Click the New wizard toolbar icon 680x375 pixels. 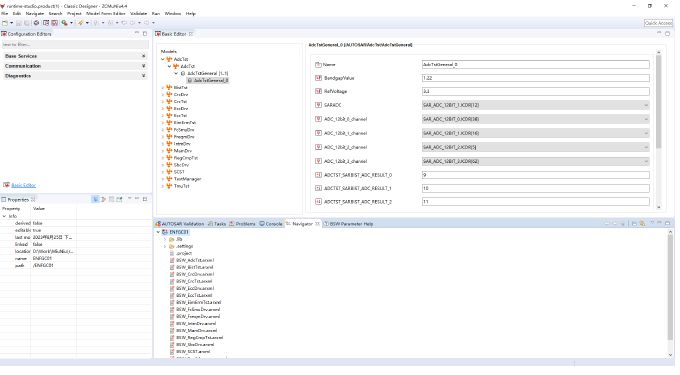(5, 23)
